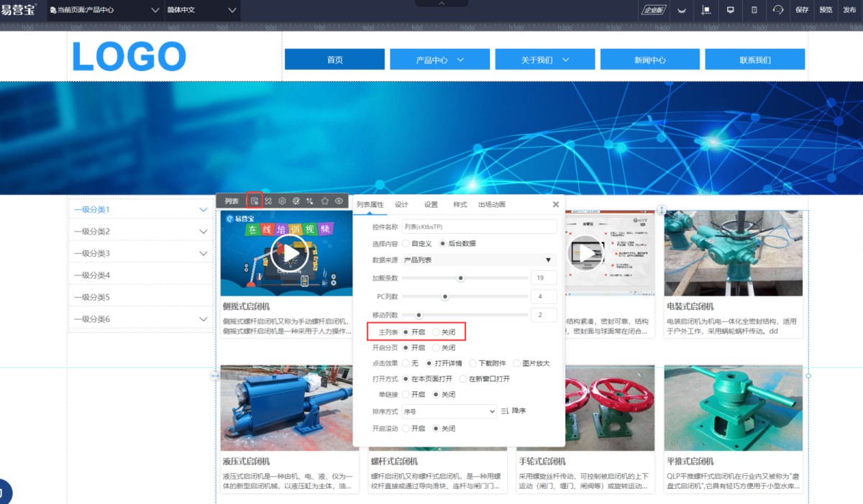This screenshot has width=863, height=504.
Task: Select 自定义 for 选择内容
Action: tap(406, 244)
